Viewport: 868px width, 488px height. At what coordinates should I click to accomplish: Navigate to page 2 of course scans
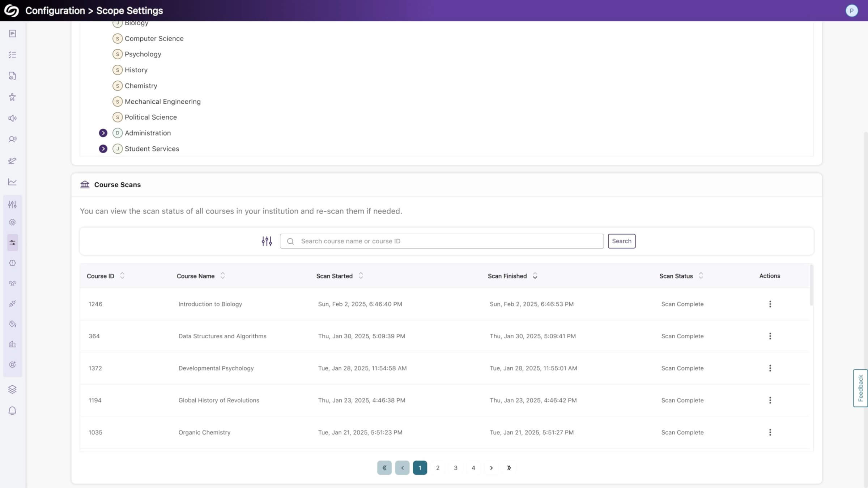438,468
